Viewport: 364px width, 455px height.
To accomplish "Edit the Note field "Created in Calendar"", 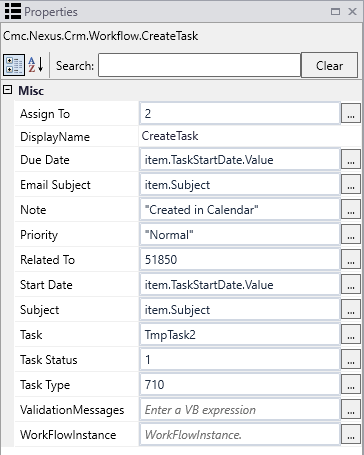I will pyautogui.click(x=240, y=210).
